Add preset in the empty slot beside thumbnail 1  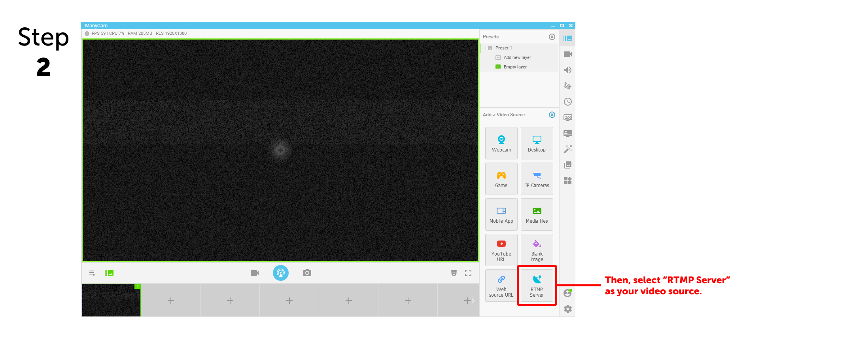click(171, 301)
